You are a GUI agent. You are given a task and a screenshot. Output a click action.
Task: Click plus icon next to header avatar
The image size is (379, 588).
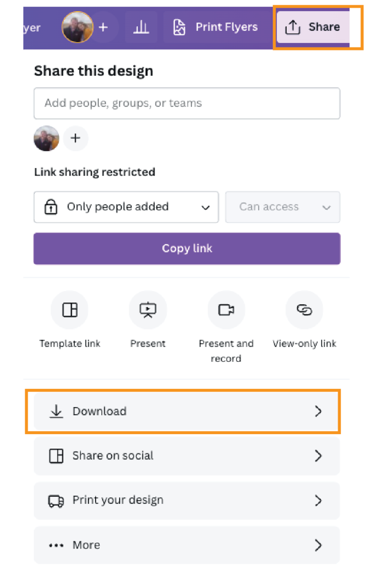103,27
